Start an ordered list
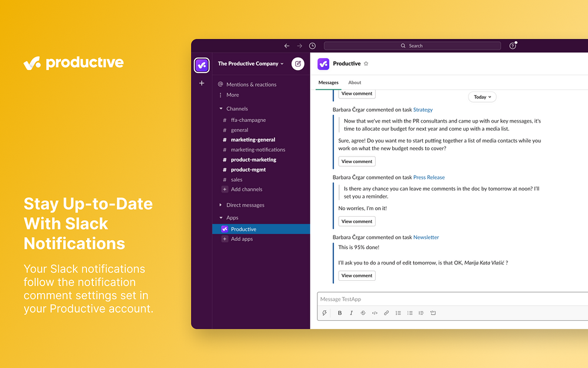This screenshot has width=588, height=368. (398, 313)
